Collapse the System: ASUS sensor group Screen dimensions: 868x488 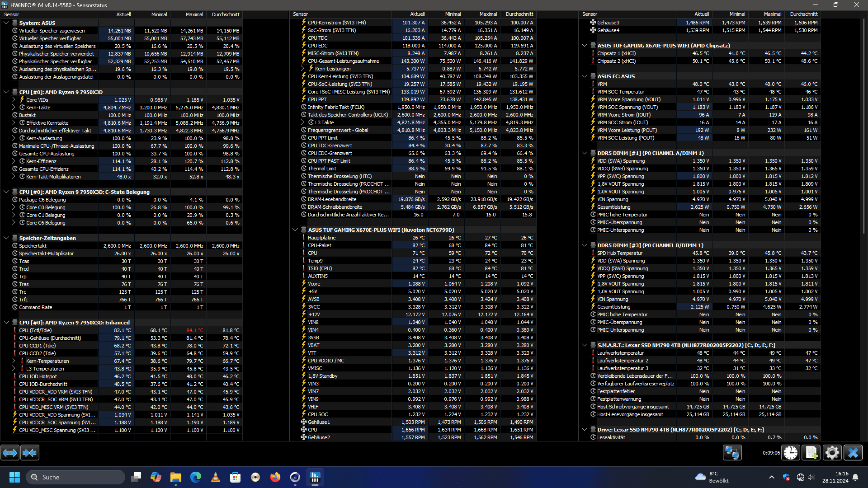(x=6, y=23)
